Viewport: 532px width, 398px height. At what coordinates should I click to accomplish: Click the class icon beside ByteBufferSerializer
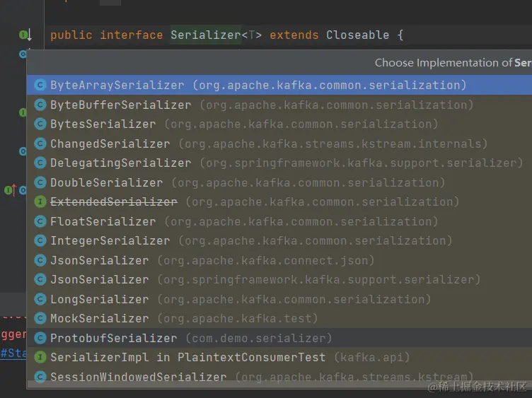pyautogui.click(x=40, y=105)
